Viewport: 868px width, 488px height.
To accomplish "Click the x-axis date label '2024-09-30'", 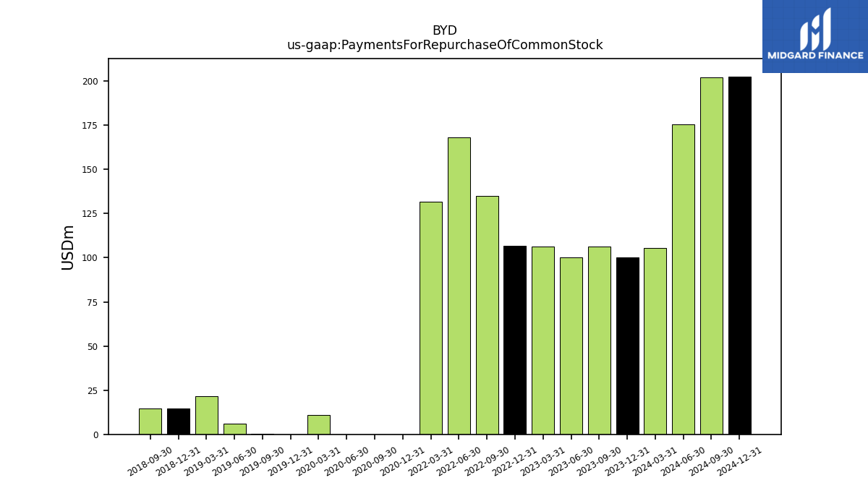I will click(711, 461).
